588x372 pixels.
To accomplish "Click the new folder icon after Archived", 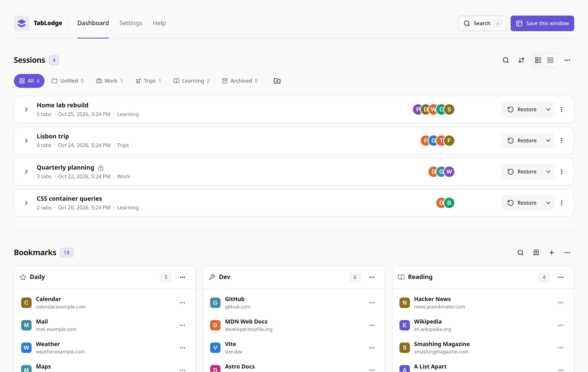I will click(x=277, y=81).
